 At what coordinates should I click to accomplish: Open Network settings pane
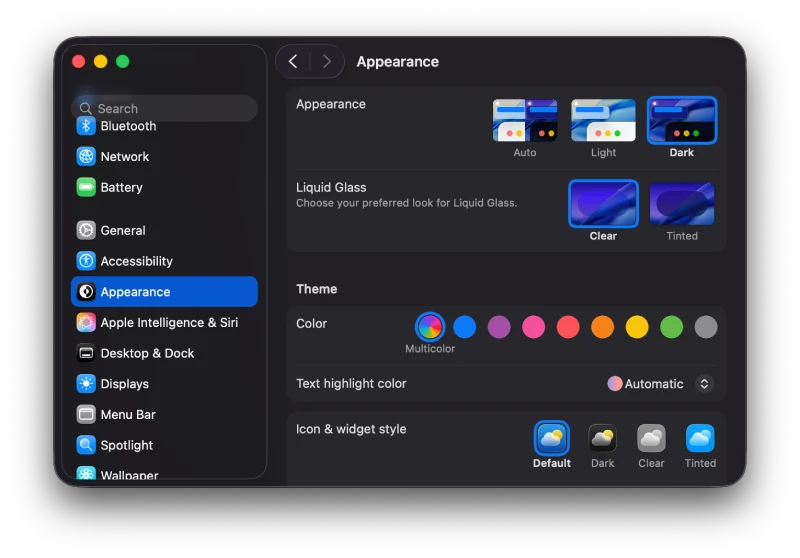[124, 157]
